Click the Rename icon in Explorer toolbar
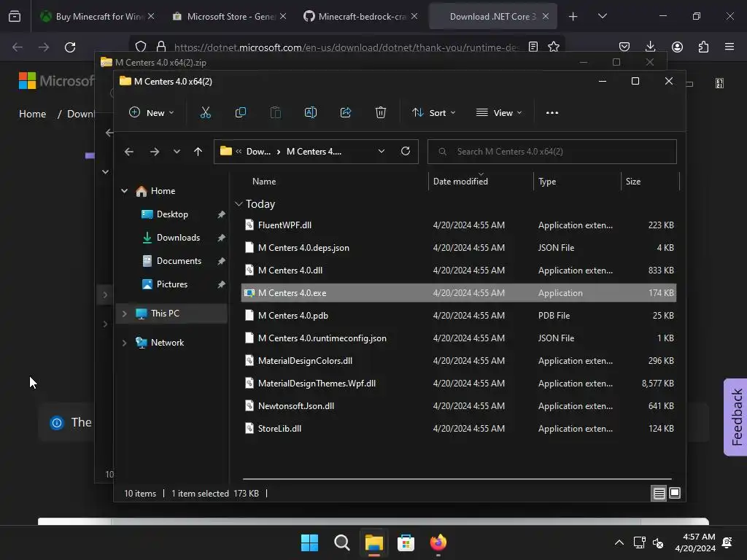 coord(311,113)
